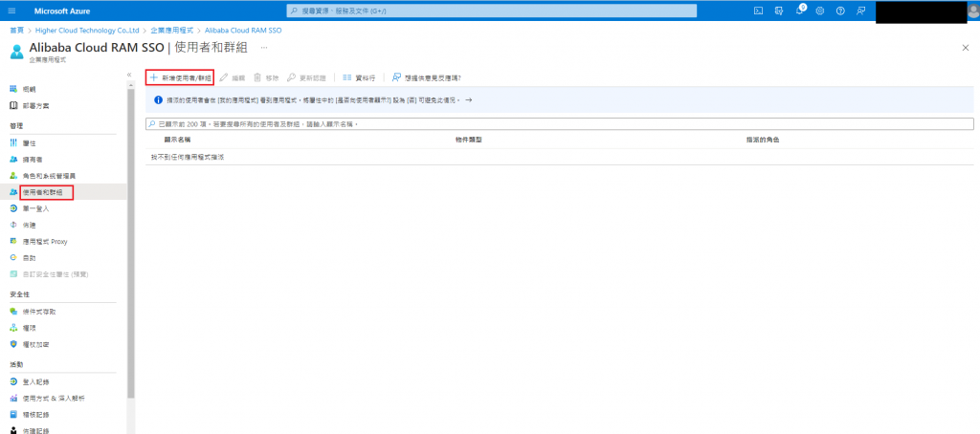
Task: Sort by 指派的角色 column header
Action: click(x=763, y=140)
